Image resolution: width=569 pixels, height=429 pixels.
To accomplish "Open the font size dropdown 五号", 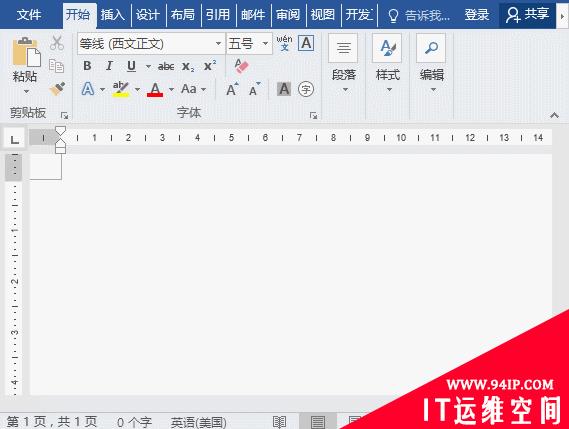I will (x=249, y=44).
